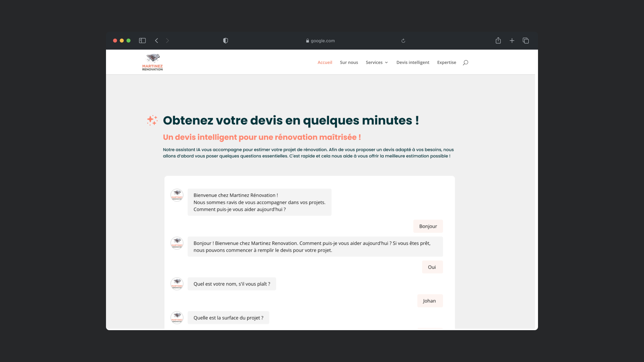644x362 pixels.
Task: Click the 'Bonjour' user message bubble
Action: pos(428,226)
